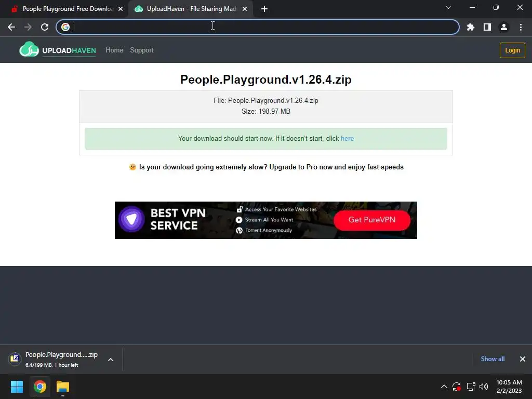Viewport: 532px width, 399px height.
Task: Show hidden system tray icons
Action: (444, 387)
